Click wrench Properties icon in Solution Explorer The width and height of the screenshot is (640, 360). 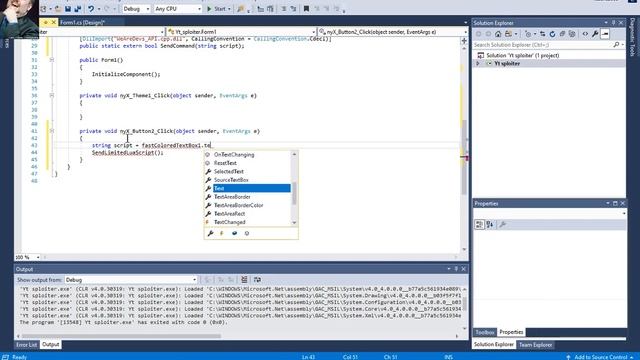click(x=595, y=34)
